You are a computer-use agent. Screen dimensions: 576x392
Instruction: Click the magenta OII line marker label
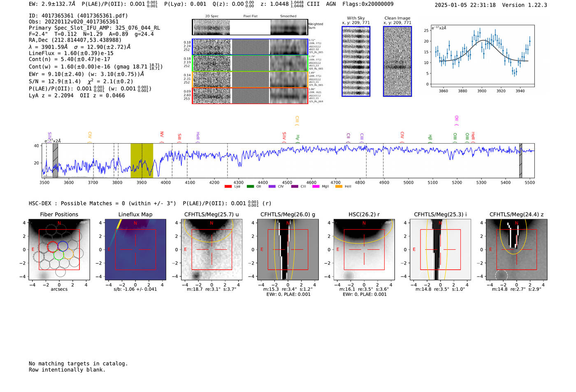coord(456,121)
